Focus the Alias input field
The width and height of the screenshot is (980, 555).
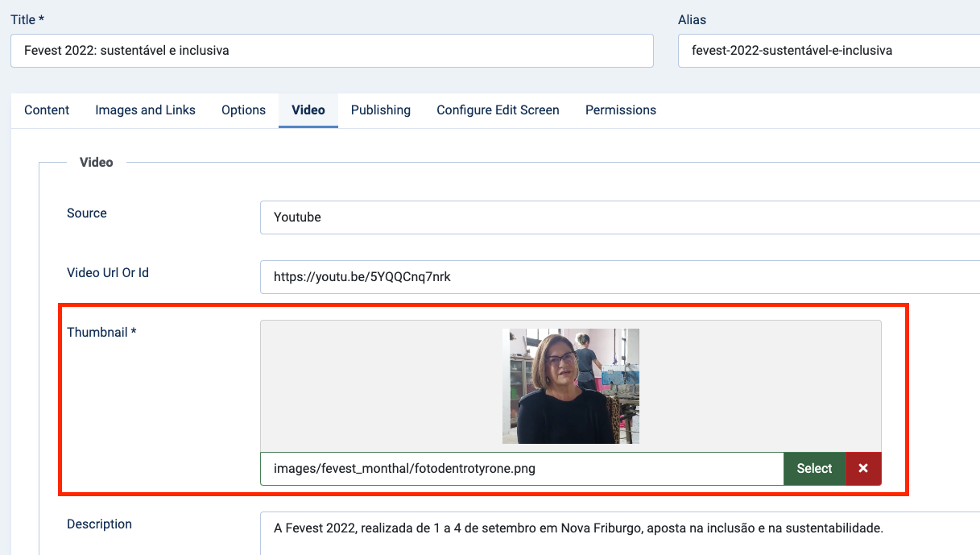pyautogui.click(x=828, y=51)
